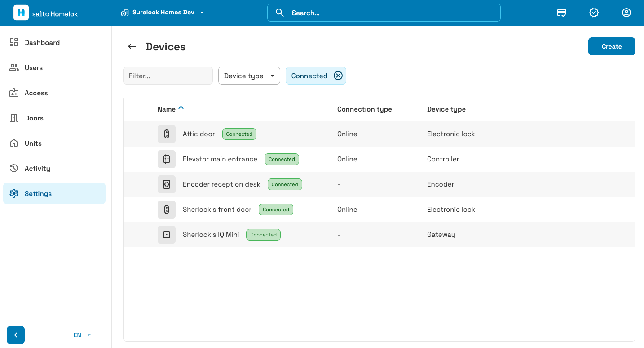The image size is (644, 348).
Task: Open Dashboard in the sidebar
Action: click(x=54, y=43)
